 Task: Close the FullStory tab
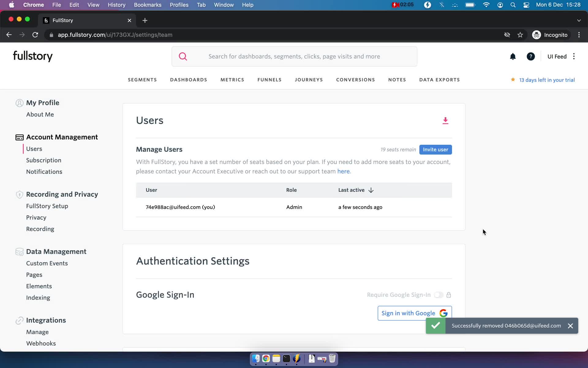[x=129, y=20]
